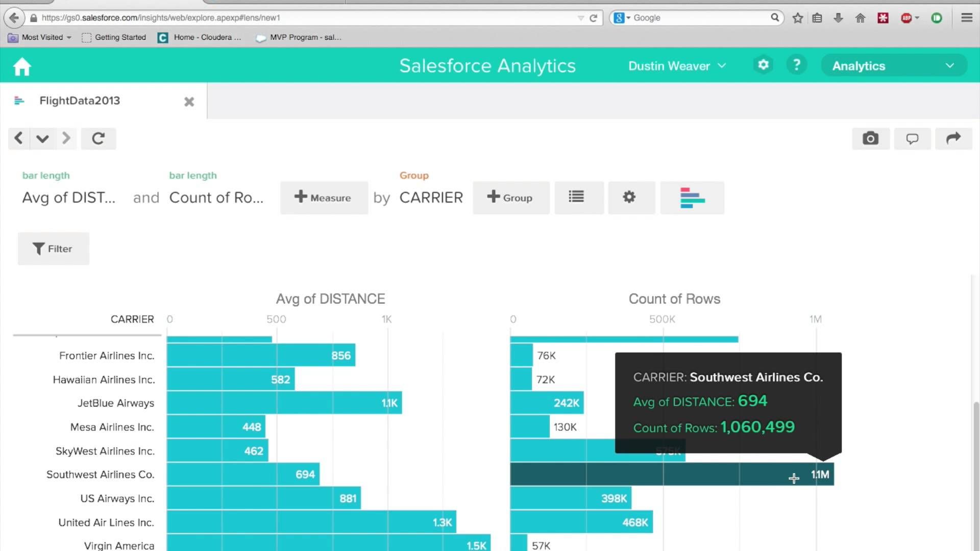Click the Southwest 1.1M count bar
The height and width of the screenshot is (551, 980).
click(x=672, y=474)
